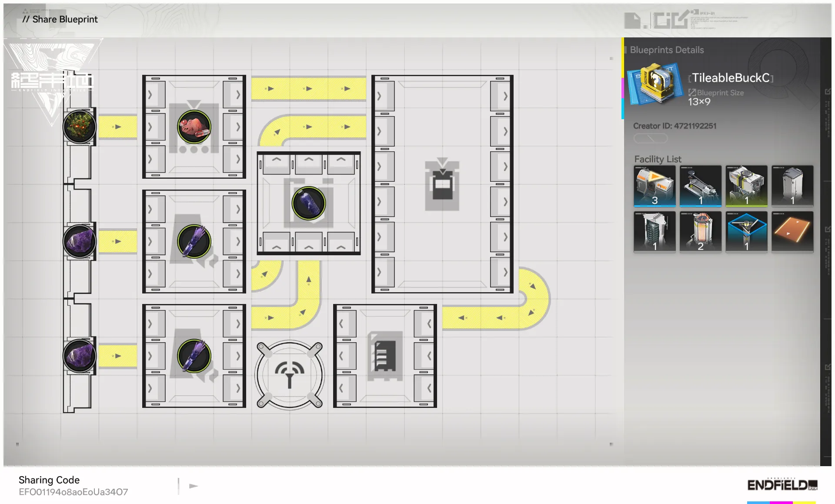Select the storage machine with document icon
This screenshot has width=835, height=504.
[x=384, y=356]
